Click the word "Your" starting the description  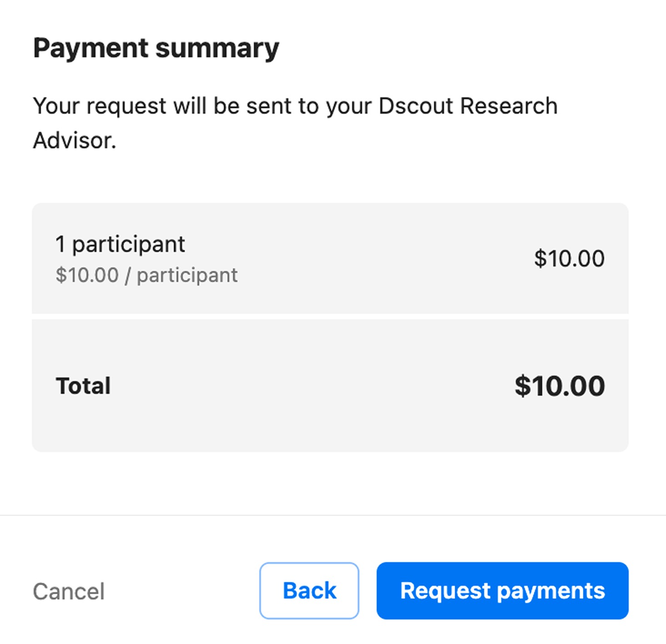(55, 106)
